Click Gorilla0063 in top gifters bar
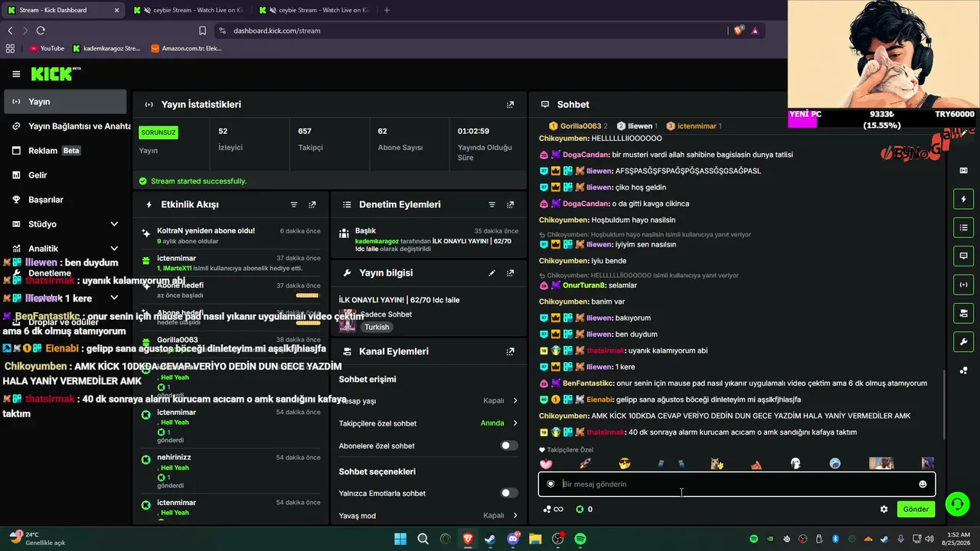 pos(580,126)
